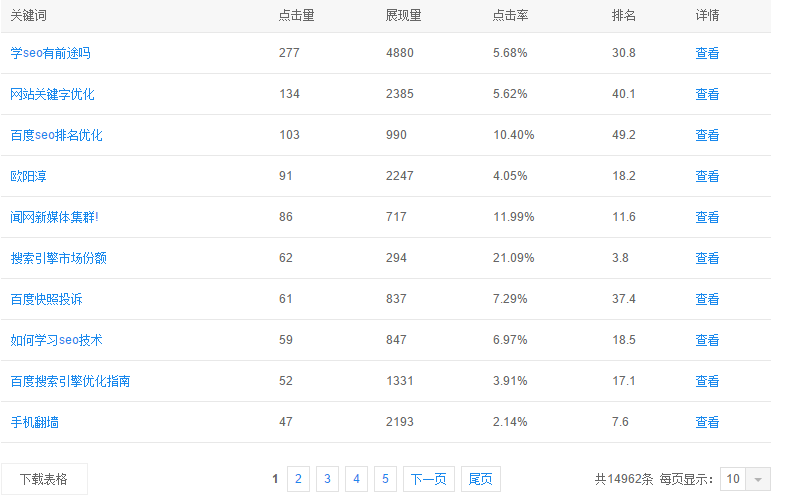Select the 欧阳淳 keyword link

tap(28, 176)
